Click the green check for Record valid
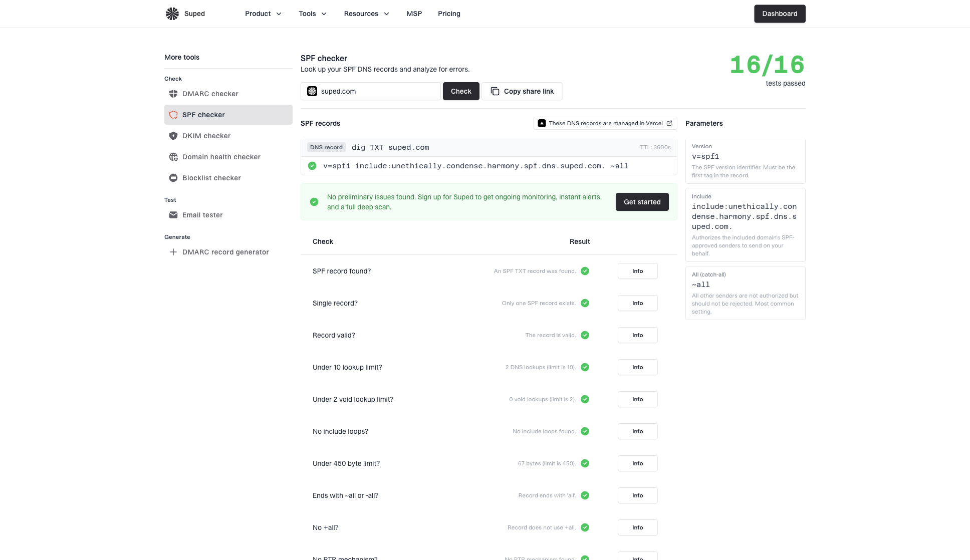The width and height of the screenshot is (970, 560). click(x=585, y=335)
